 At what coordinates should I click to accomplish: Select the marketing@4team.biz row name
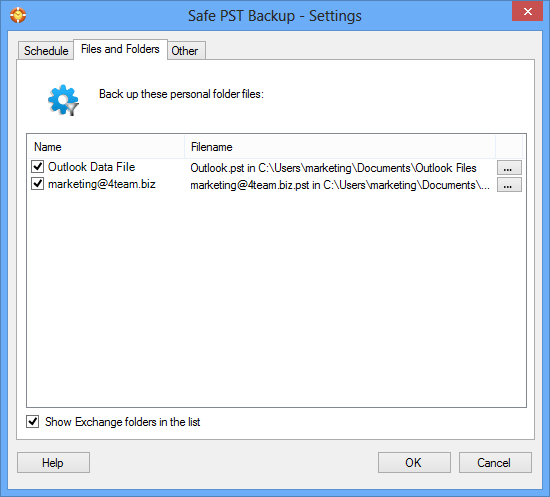point(102,184)
